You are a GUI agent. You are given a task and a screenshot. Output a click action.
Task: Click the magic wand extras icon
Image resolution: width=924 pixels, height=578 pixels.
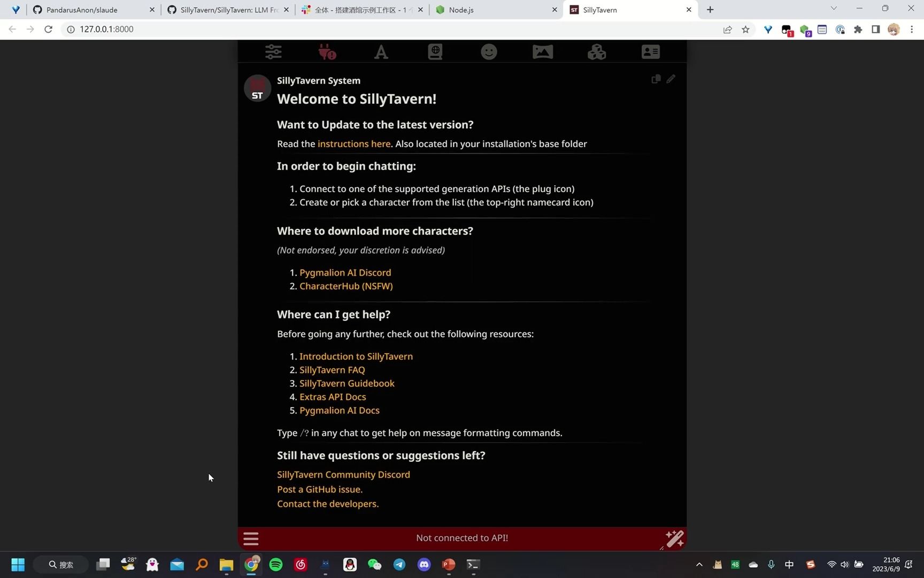[674, 538]
